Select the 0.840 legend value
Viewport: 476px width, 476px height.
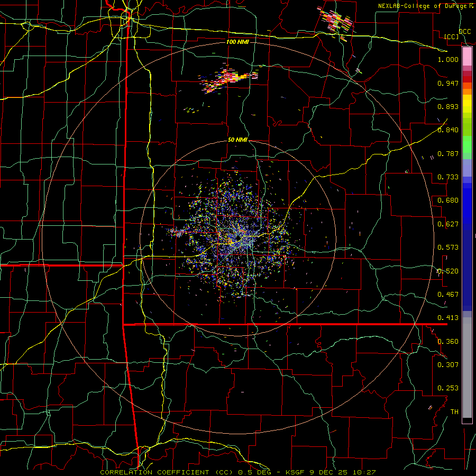click(448, 130)
